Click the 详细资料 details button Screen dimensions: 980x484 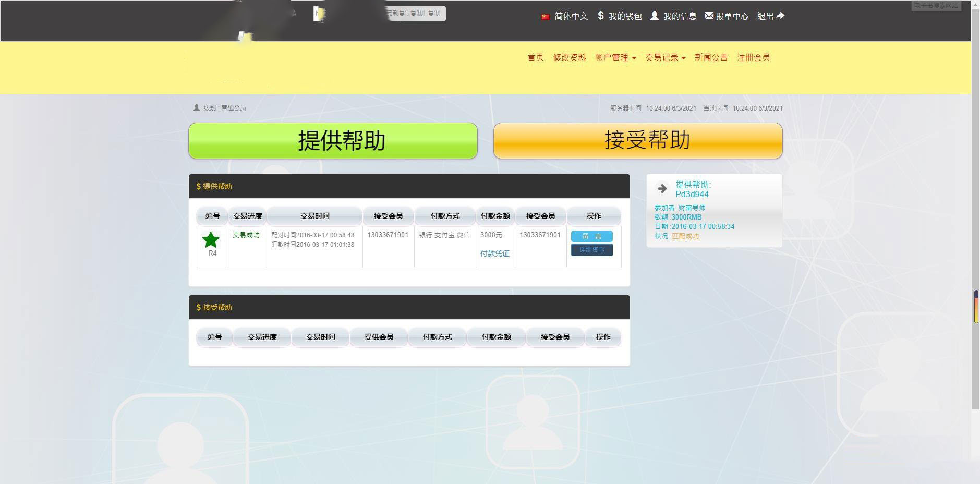[x=591, y=250]
